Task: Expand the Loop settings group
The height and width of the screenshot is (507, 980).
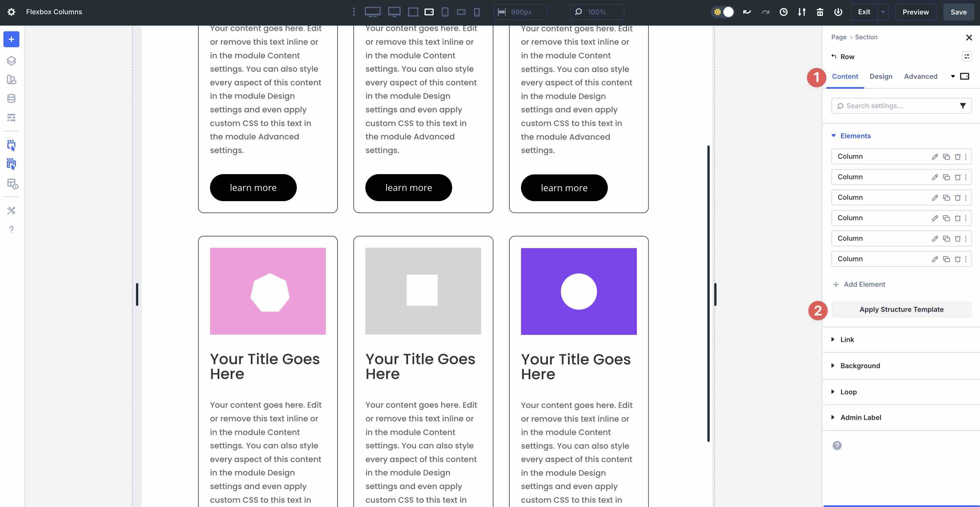Action: click(x=848, y=392)
